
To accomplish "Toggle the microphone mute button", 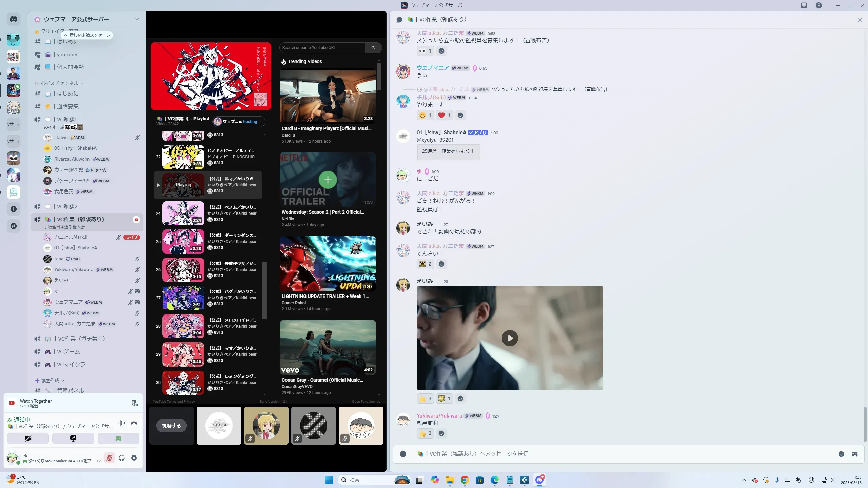I will (x=109, y=458).
